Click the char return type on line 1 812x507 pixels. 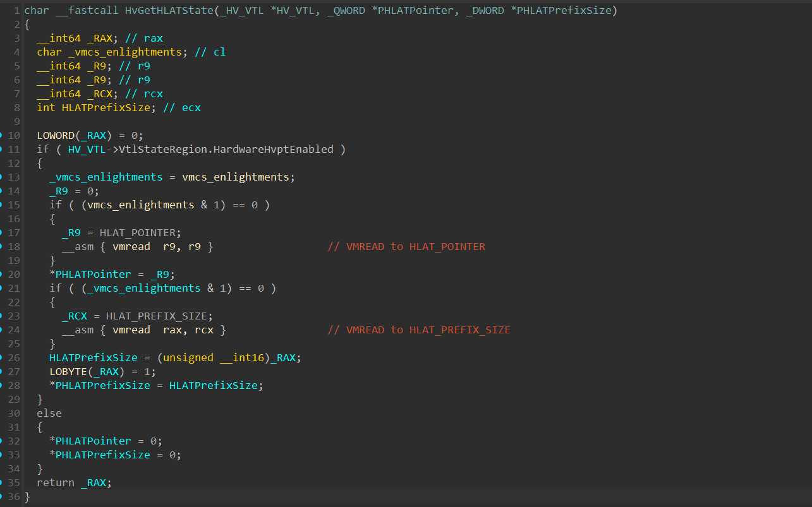click(x=37, y=11)
